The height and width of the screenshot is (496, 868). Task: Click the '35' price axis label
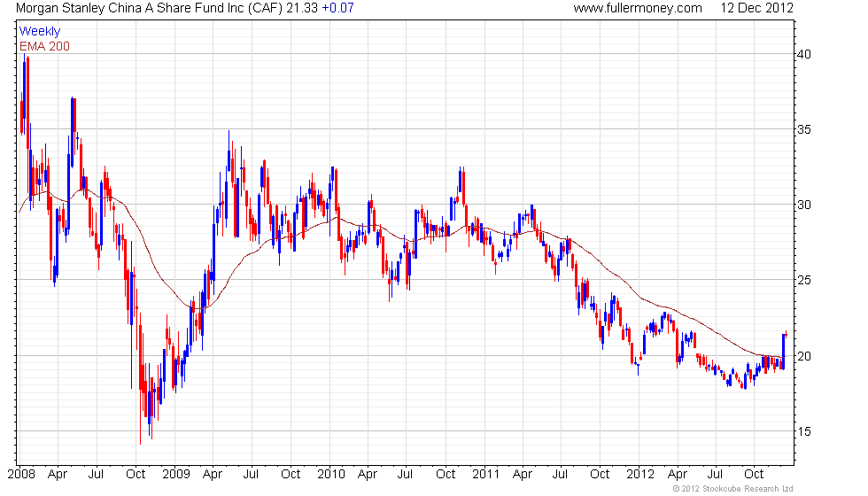(804, 129)
